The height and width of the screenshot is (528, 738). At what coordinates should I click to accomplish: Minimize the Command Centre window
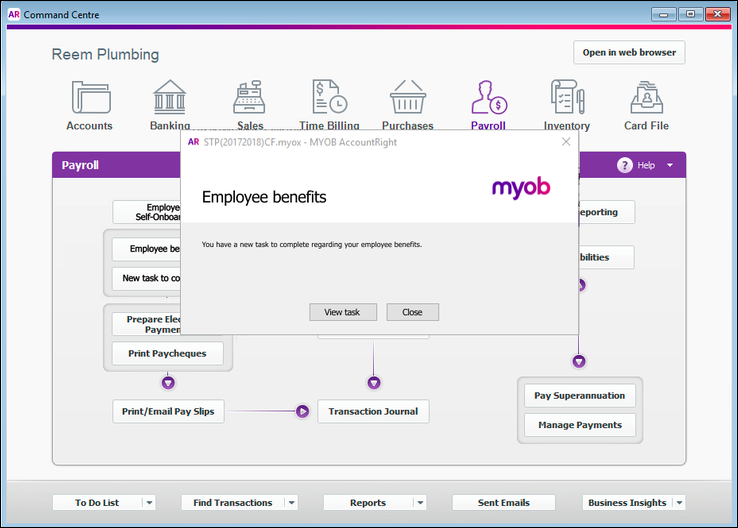(x=664, y=14)
